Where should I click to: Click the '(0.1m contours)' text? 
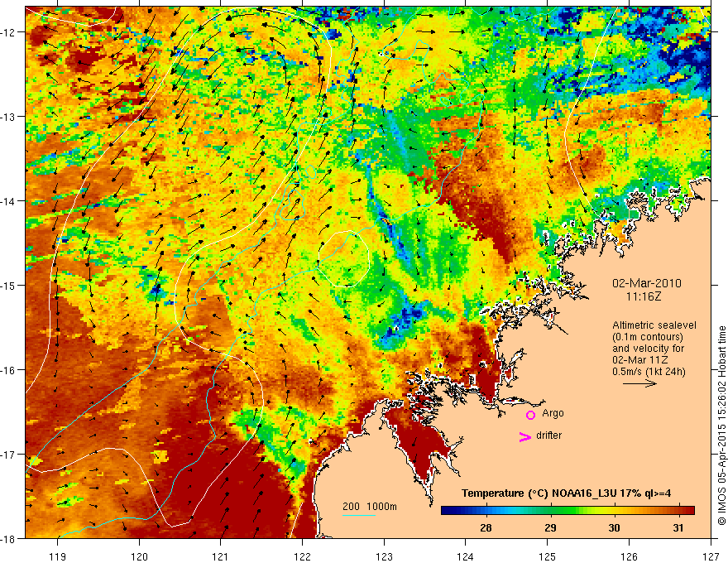[648, 337]
